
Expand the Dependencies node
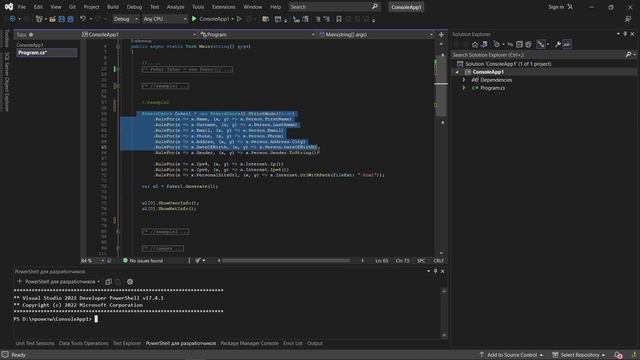click(464, 80)
